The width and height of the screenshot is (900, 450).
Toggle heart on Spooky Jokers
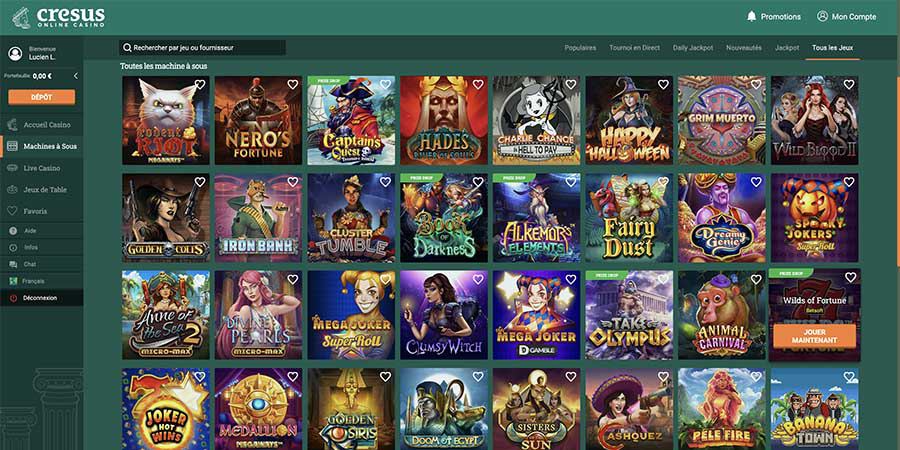click(849, 182)
